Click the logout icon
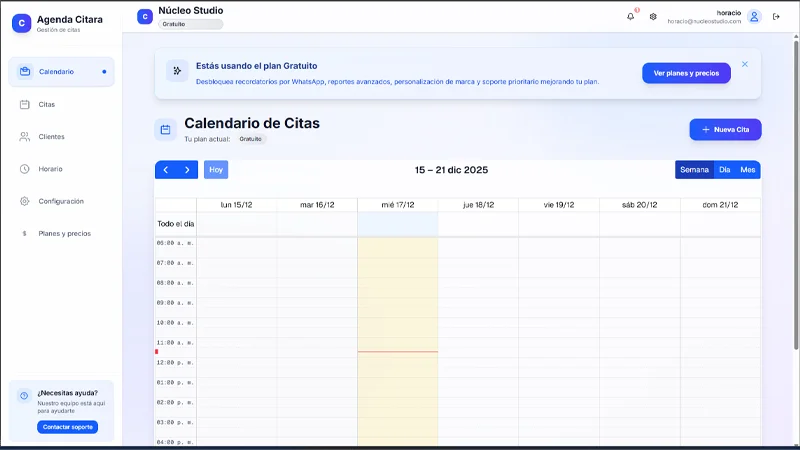Image resolution: width=800 pixels, height=450 pixels. tap(776, 17)
